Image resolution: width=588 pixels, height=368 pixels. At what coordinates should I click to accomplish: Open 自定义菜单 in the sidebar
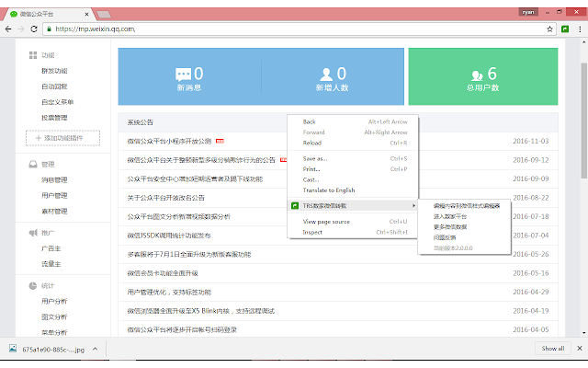click(57, 102)
